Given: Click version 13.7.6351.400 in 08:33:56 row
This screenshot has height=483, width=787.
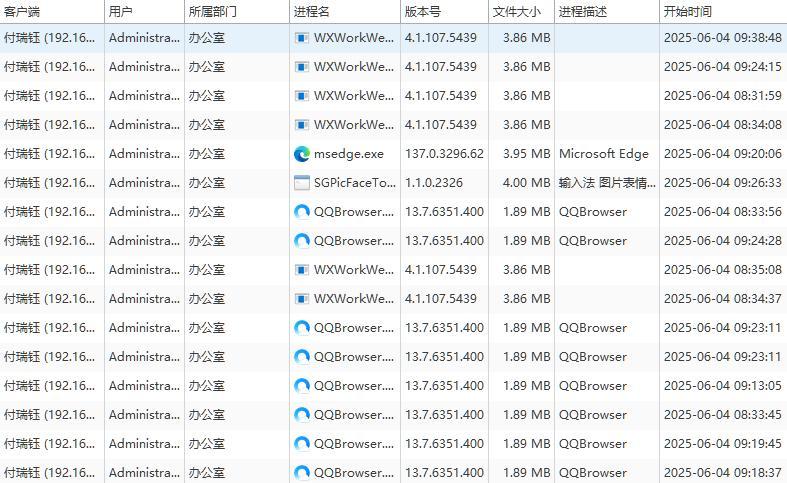Looking at the screenshot, I should coord(444,212).
